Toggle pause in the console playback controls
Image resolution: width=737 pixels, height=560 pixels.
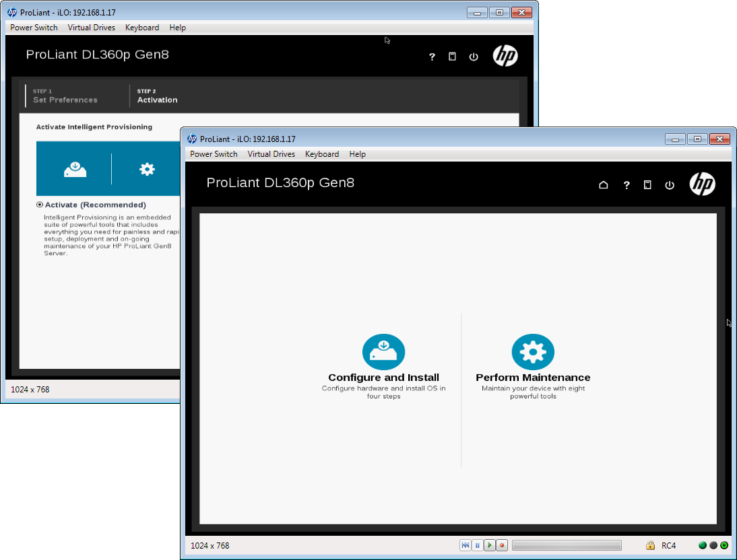[477, 545]
